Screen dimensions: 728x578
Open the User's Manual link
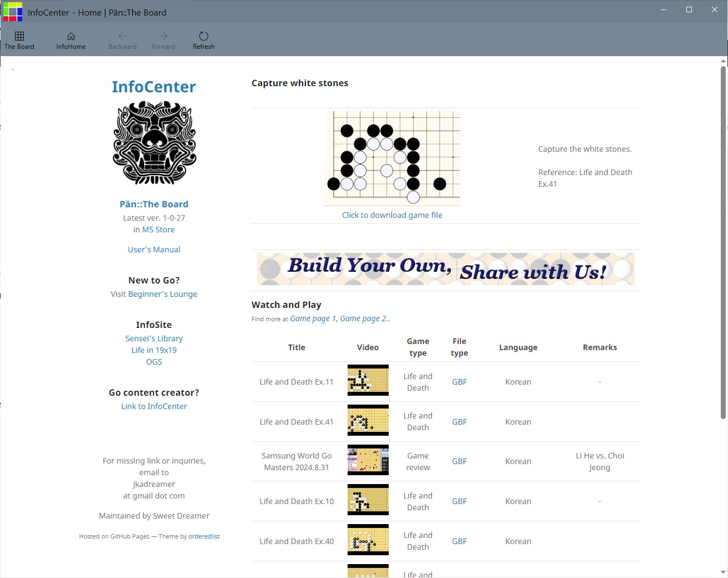154,250
